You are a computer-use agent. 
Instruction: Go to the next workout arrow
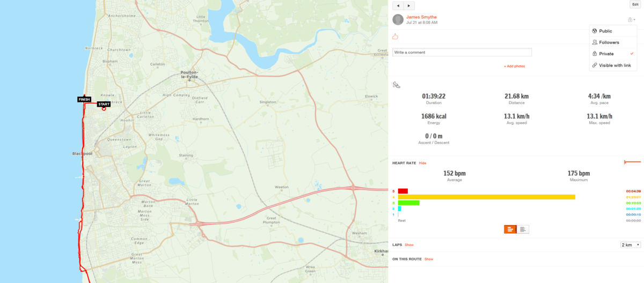pyautogui.click(x=409, y=6)
